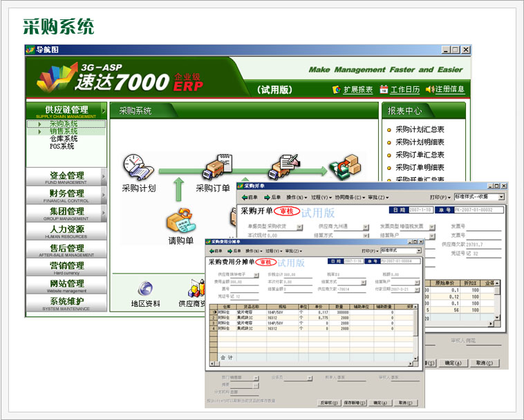Open 采购计划汇总表 report
Screen dimensions: 524x420
coord(420,129)
